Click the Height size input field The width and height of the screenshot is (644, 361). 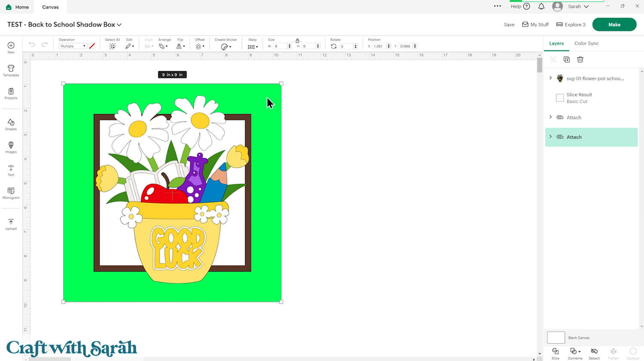pyautogui.click(x=309, y=46)
